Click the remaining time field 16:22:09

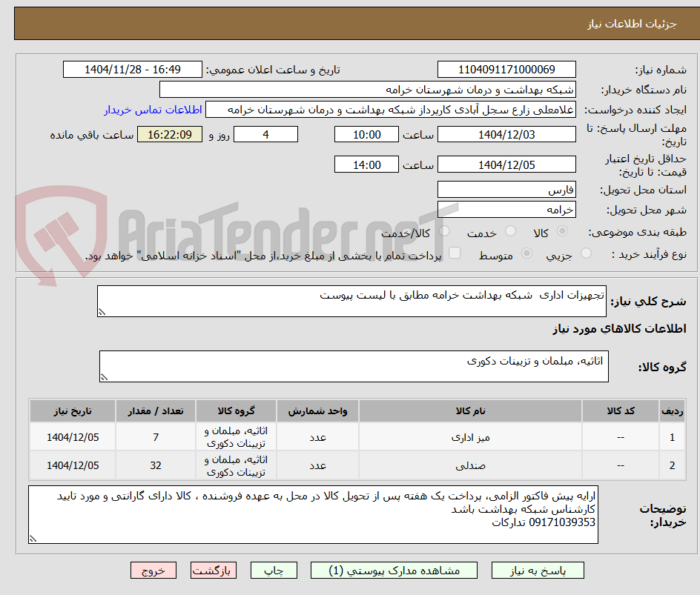coord(170,134)
